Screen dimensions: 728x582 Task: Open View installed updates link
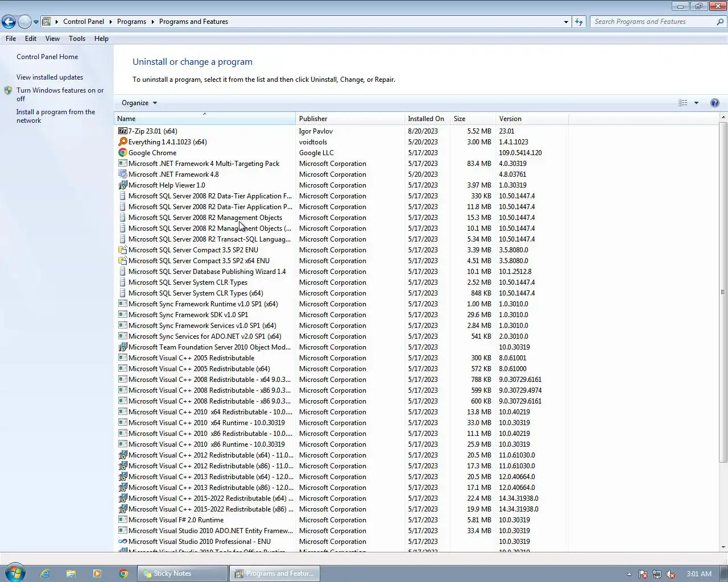[49, 77]
